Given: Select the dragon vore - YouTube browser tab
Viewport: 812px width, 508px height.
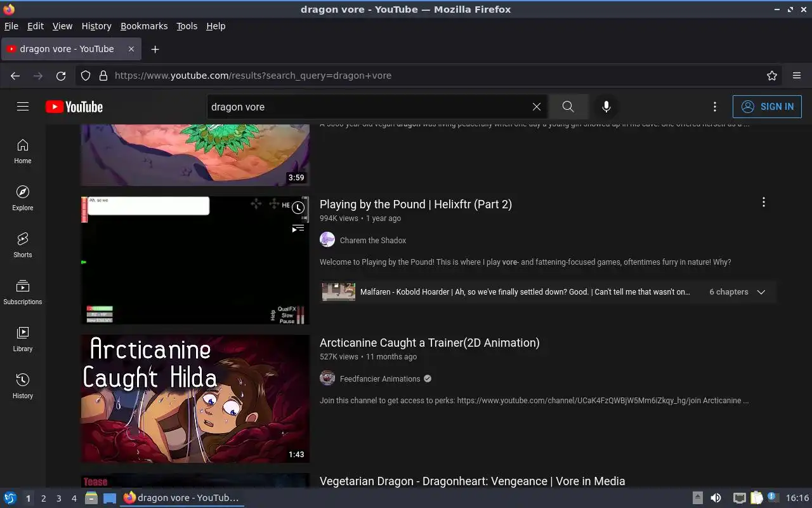Looking at the screenshot, I should [x=71, y=49].
